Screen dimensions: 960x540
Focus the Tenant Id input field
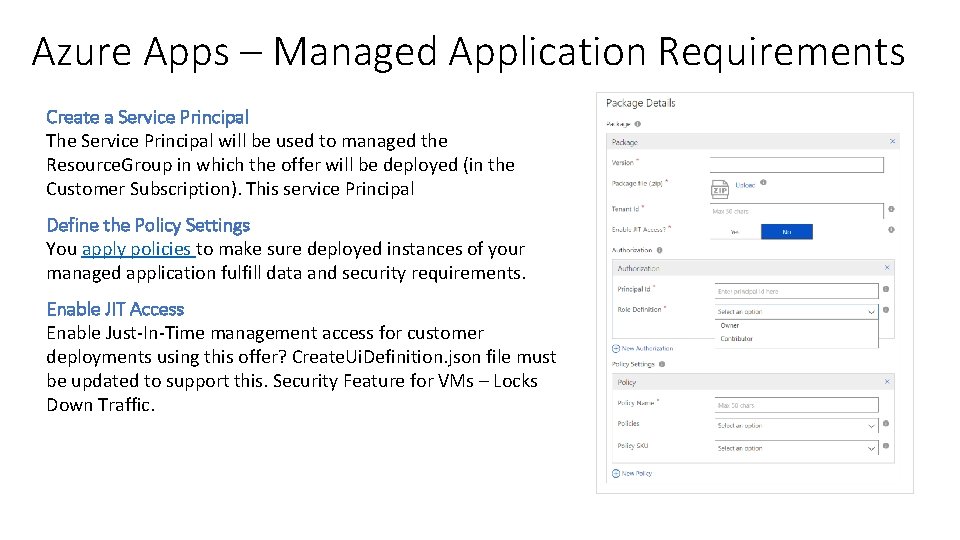coord(797,211)
